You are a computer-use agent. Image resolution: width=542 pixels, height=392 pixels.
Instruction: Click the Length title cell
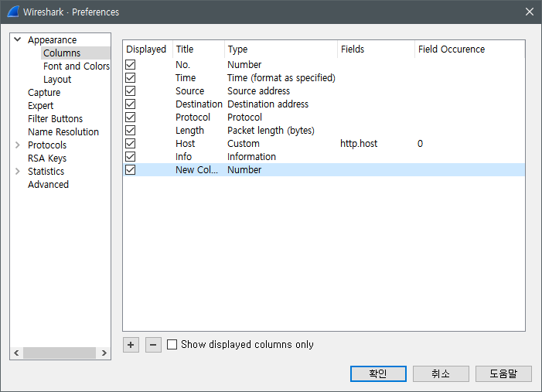189,131
